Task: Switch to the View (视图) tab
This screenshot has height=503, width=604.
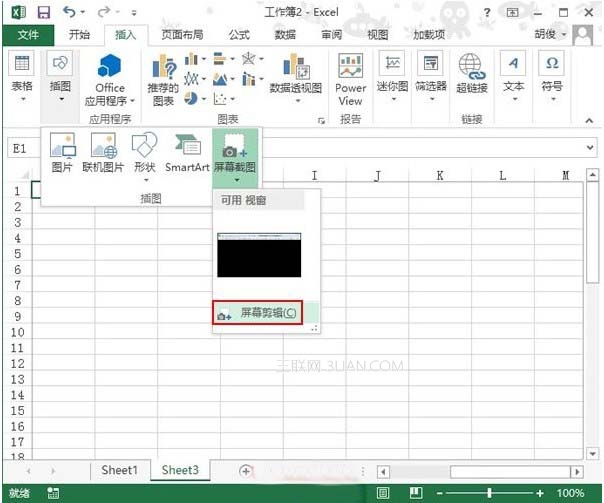Action: coord(378,35)
